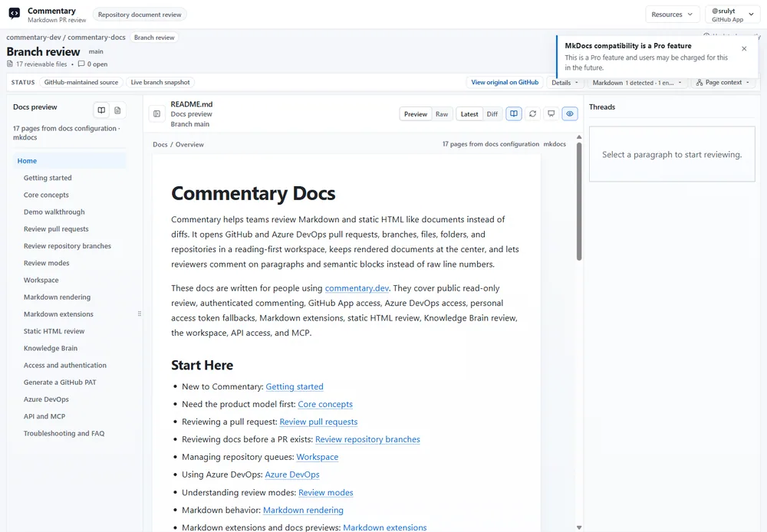The width and height of the screenshot is (767, 532).
Task: Click the reviewable files document icon
Action: (x=10, y=64)
